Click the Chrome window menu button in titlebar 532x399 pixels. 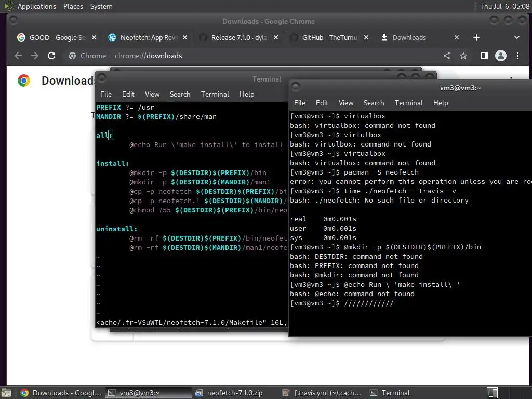[x=14, y=21]
